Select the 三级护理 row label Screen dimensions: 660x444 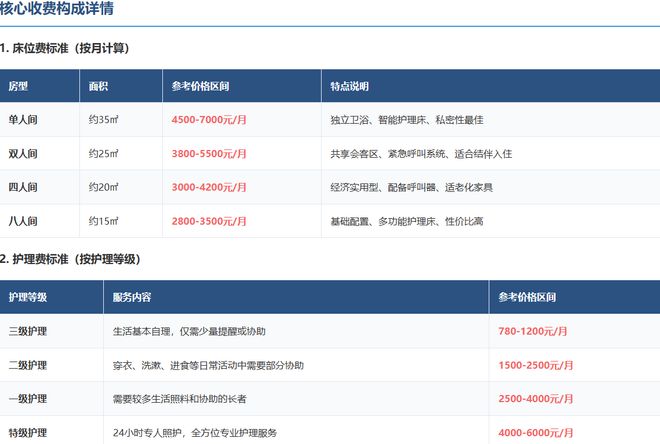(x=28, y=331)
